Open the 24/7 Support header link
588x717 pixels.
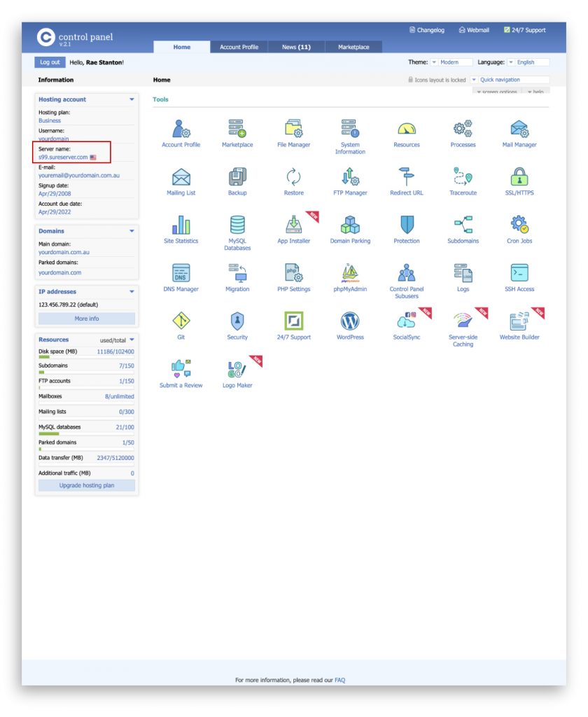[x=525, y=29]
